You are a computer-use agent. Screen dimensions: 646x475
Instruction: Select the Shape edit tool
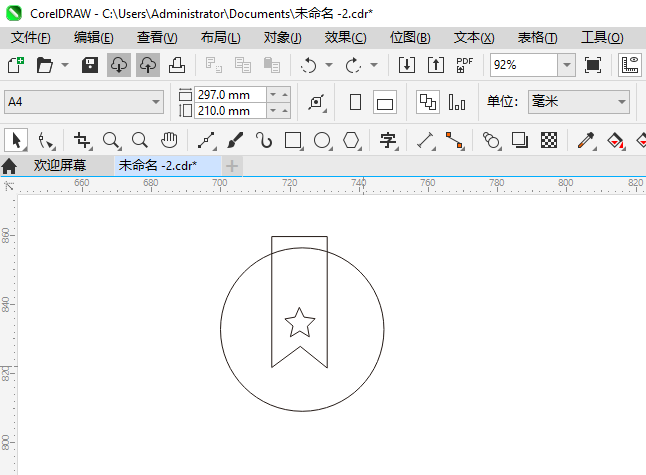coord(46,140)
